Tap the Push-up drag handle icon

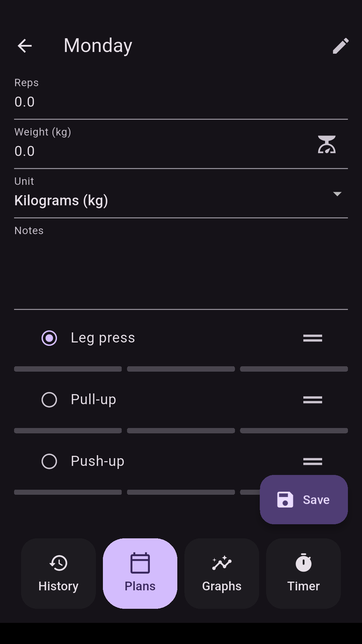[x=312, y=462]
